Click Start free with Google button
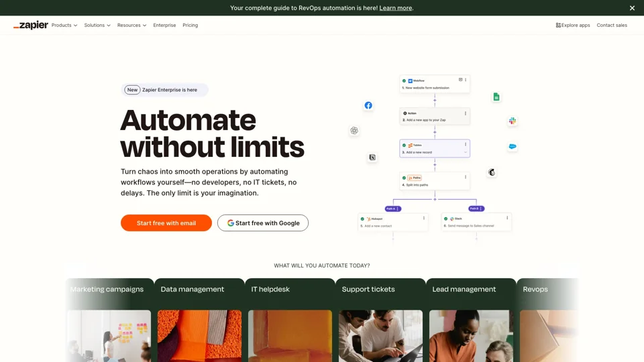Viewport: 644px width, 362px height. point(263,223)
